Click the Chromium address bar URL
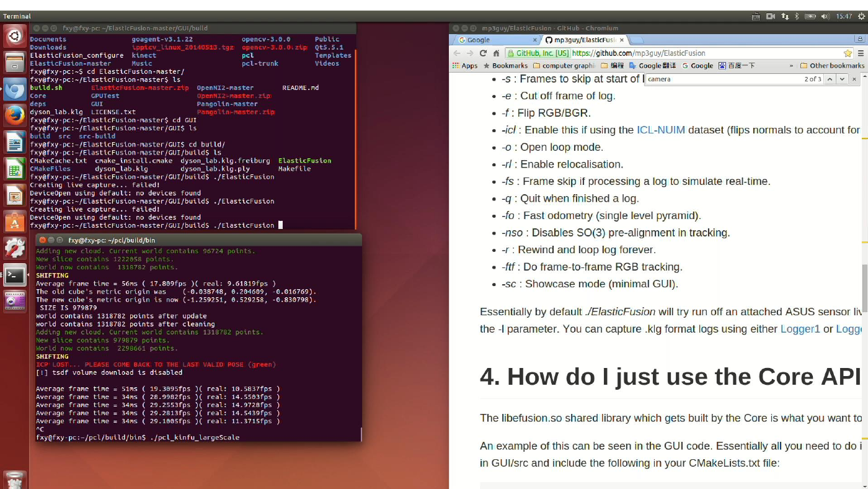The height and width of the screenshot is (489, 868). [x=639, y=53]
